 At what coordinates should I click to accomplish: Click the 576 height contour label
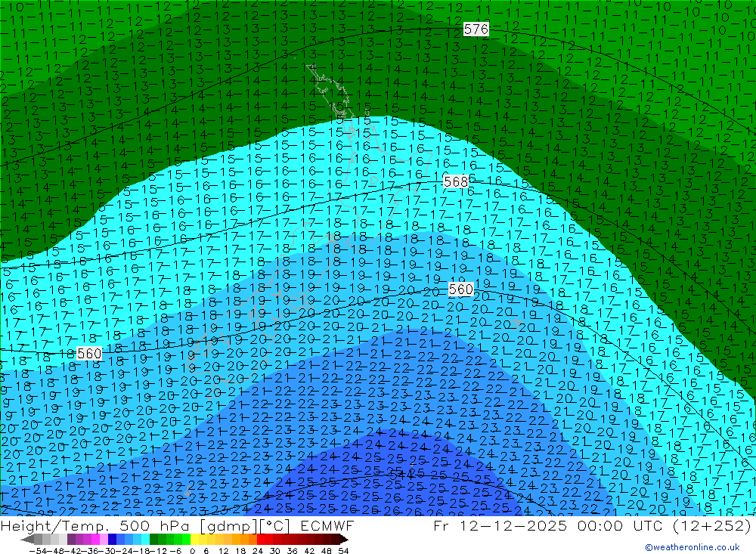[x=476, y=29]
